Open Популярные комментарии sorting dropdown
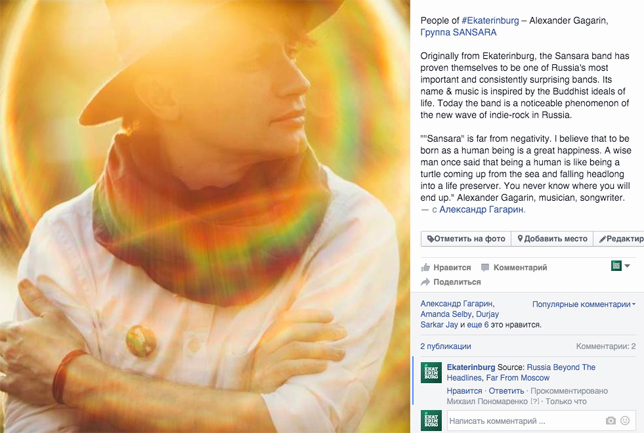644x433 pixels. point(584,304)
